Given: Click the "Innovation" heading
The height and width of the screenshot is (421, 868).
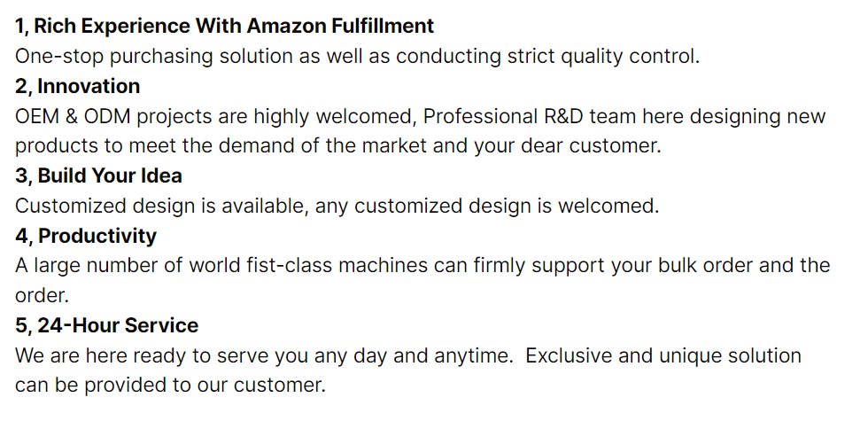Looking at the screenshot, I should (89, 86).
